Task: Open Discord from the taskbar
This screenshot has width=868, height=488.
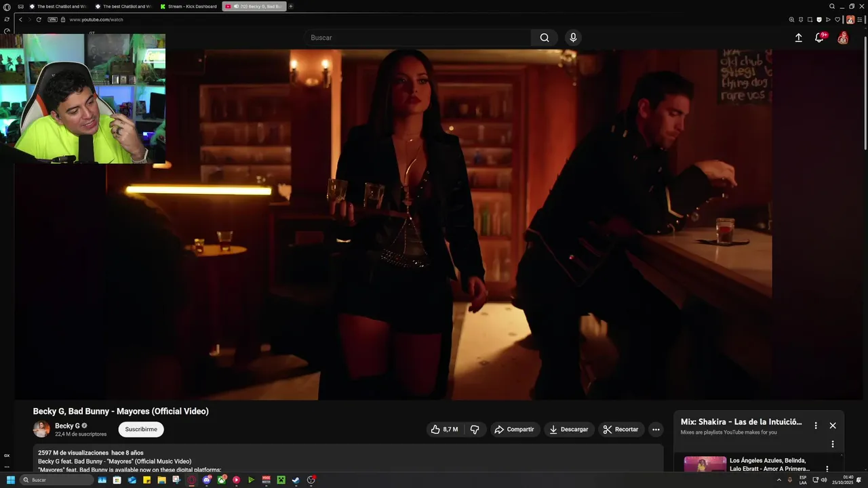Action: coord(207,480)
